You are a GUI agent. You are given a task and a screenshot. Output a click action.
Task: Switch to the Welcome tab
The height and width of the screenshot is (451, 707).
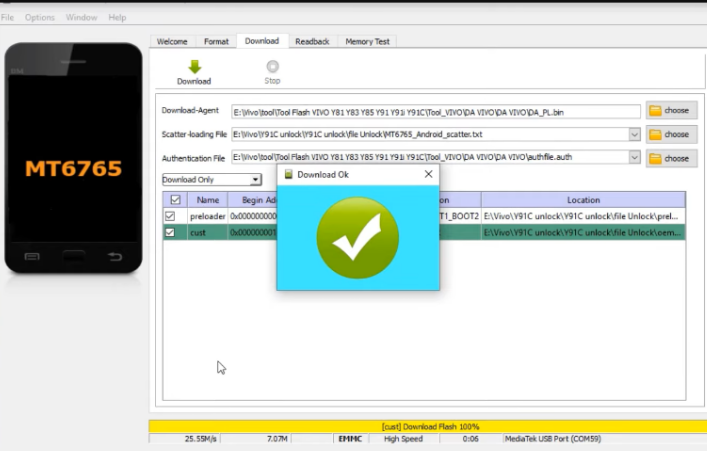tap(172, 41)
